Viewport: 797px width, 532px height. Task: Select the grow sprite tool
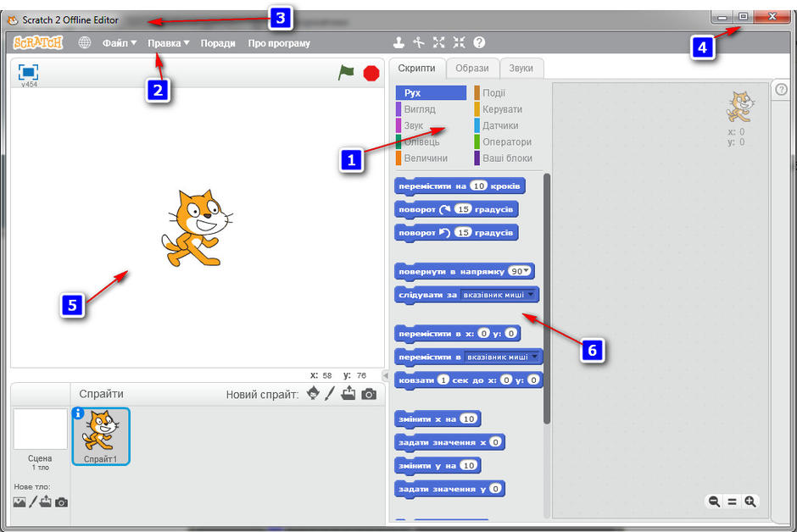[438, 42]
